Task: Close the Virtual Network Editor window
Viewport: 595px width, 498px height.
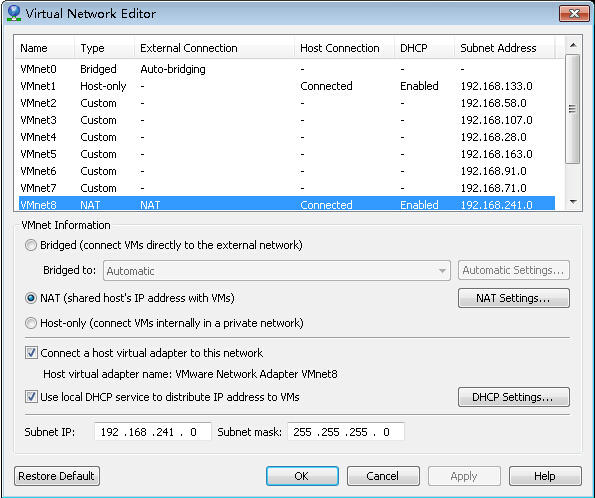Action: (574, 14)
